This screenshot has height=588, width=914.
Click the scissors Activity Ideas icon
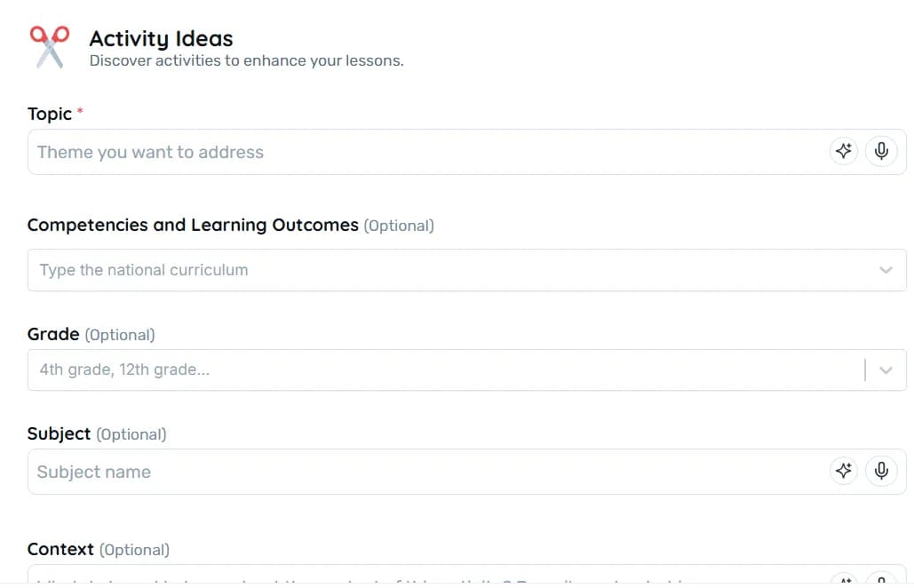click(50, 47)
